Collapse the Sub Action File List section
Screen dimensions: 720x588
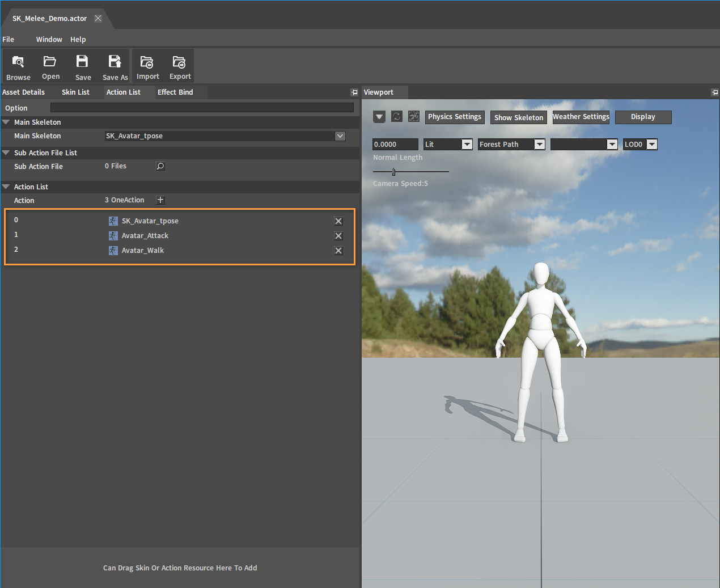[6, 153]
